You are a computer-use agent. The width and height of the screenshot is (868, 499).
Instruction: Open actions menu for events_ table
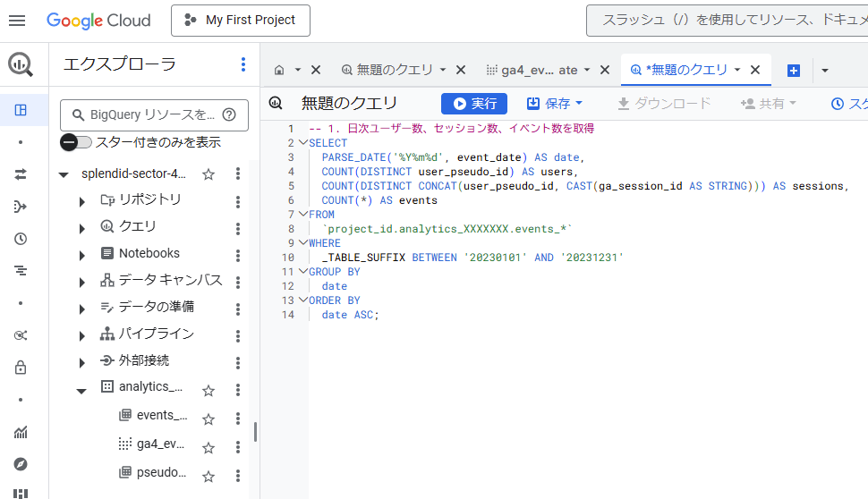point(238,419)
